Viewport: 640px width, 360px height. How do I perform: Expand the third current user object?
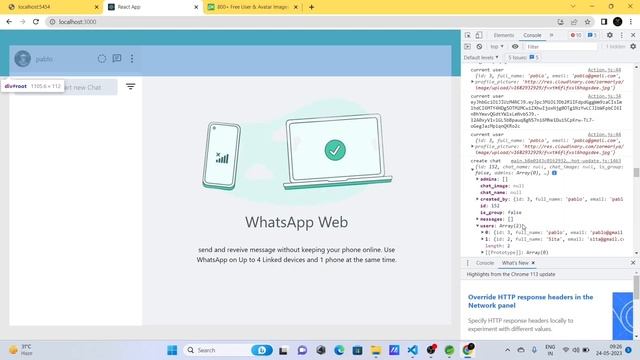(x=473, y=146)
